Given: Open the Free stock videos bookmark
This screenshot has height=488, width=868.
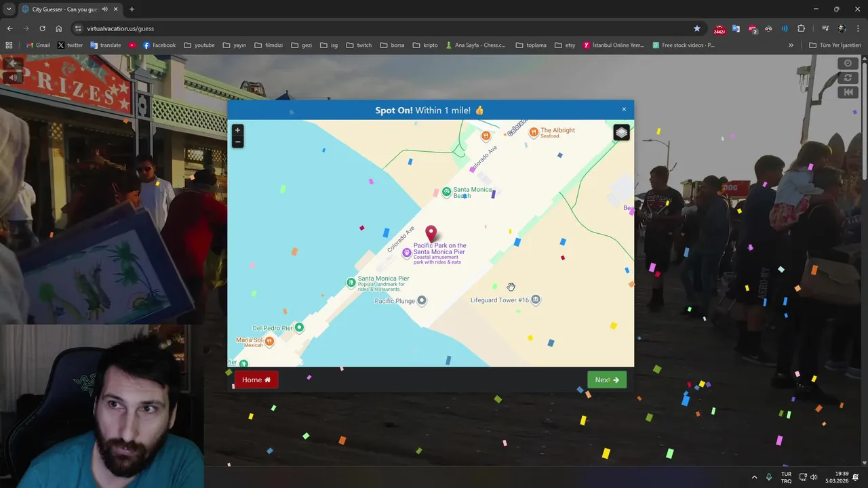Looking at the screenshot, I should 684,45.
